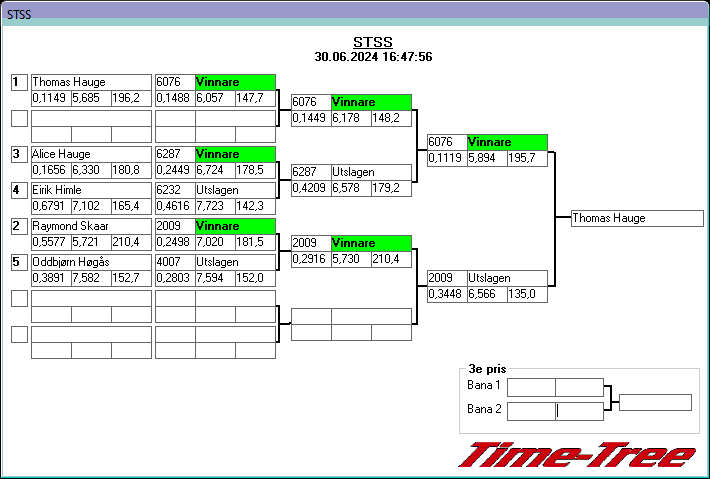Select the 7,723 elapsed time cell
This screenshot has width=710, height=479.
(x=216, y=206)
